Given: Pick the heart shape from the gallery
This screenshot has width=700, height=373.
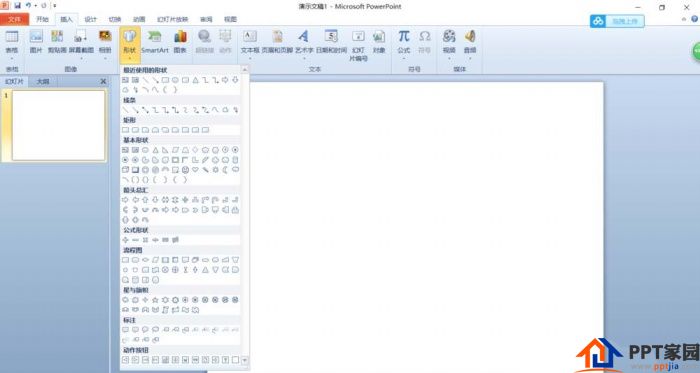Looking at the screenshot, I should pos(195,170).
